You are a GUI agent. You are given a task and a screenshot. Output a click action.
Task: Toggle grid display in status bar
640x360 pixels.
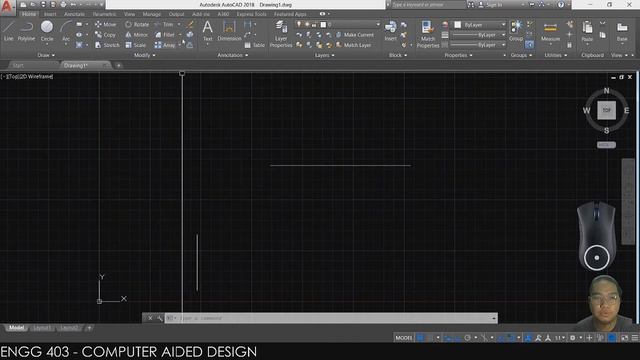click(x=420, y=338)
